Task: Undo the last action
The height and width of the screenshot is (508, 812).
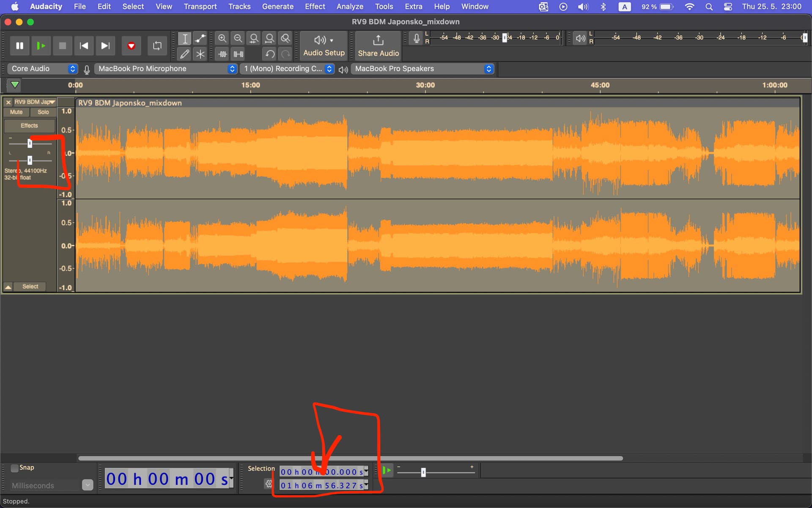Action: pos(269,54)
